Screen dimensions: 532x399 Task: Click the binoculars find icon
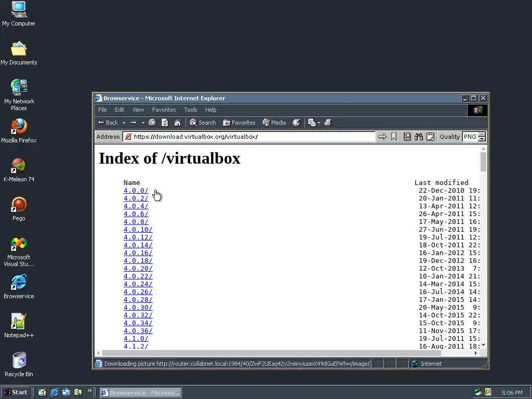(419, 137)
